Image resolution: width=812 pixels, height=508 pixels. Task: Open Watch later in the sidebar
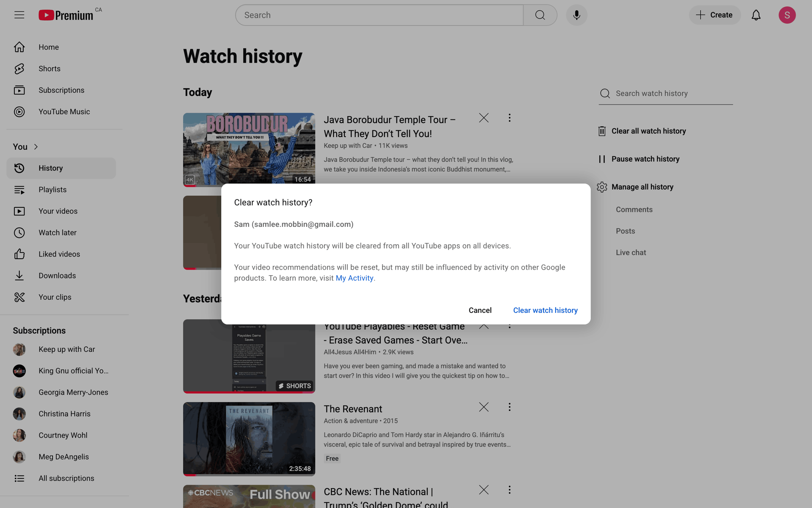(61, 233)
